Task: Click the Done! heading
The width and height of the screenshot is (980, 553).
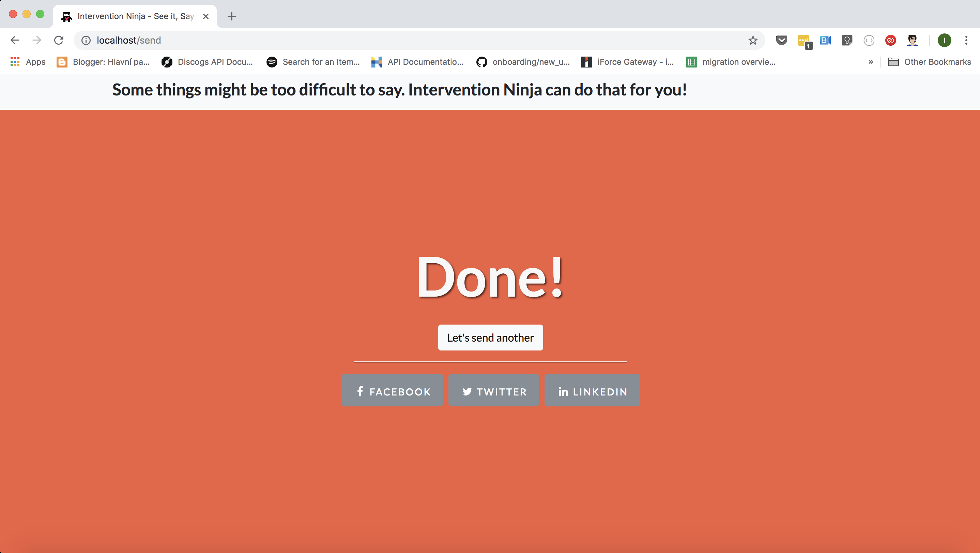Action: 490,277
